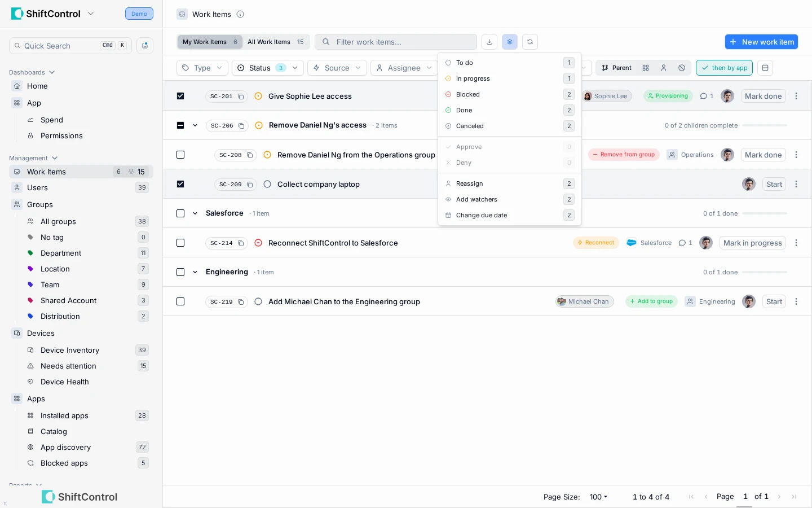
Task: Check the Remove Daniel Ng from Operations group checkbox
Action: (180, 155)
